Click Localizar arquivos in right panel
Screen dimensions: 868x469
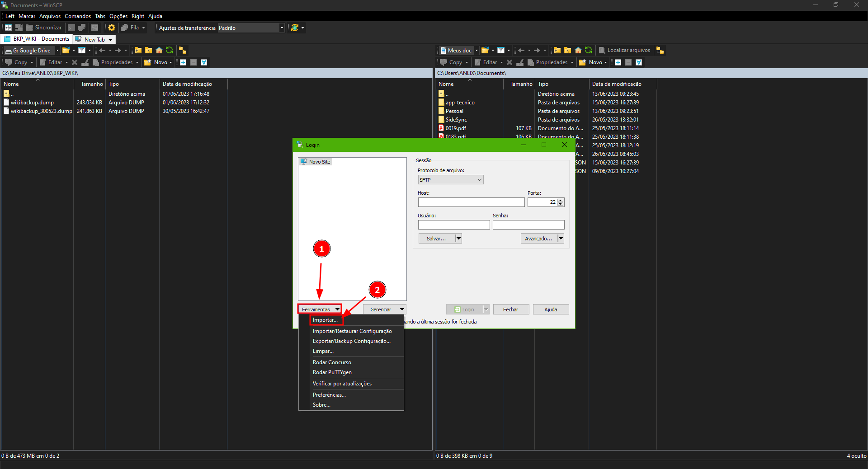[x=624, y=50]
